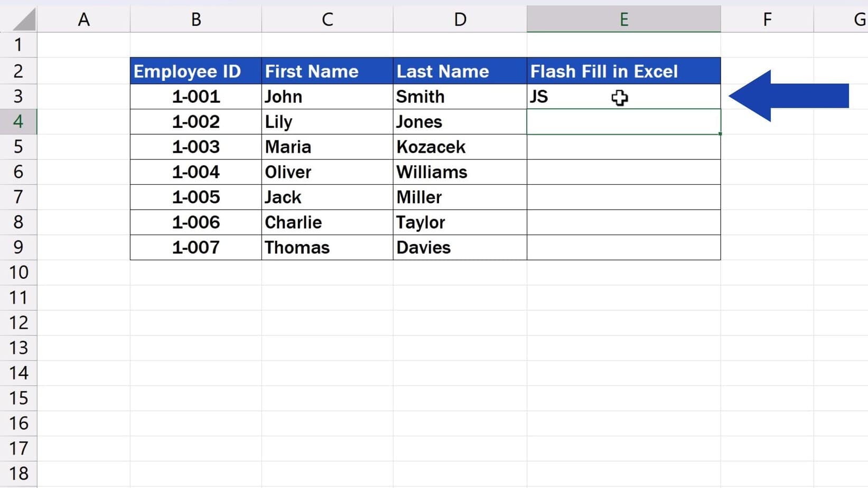The image size is (868, 488).
Task: Select row 3 header
Action: (x=19, y=96)
